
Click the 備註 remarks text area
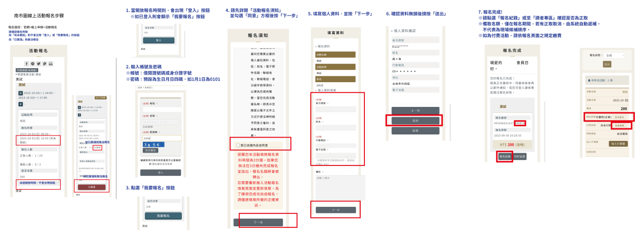336,185
